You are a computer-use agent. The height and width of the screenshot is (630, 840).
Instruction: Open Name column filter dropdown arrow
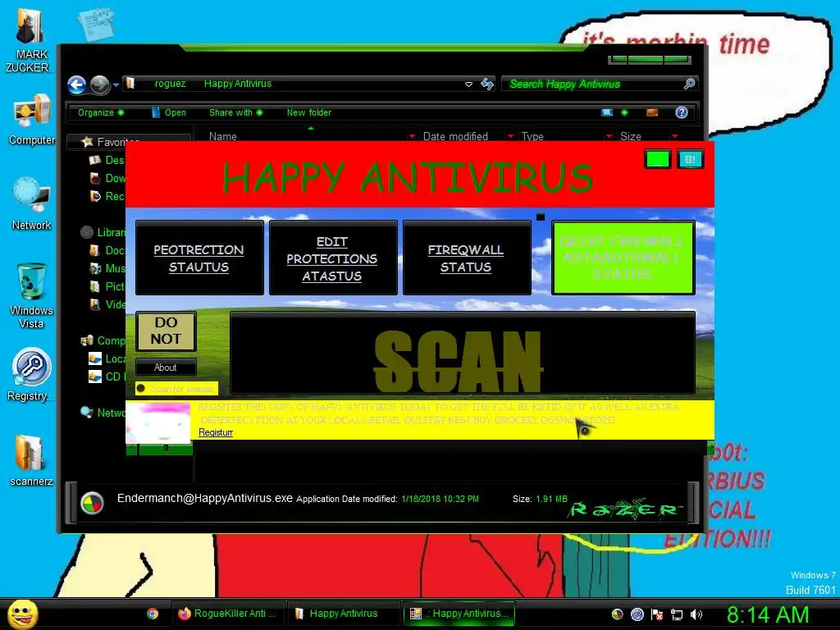click(412, 136)
